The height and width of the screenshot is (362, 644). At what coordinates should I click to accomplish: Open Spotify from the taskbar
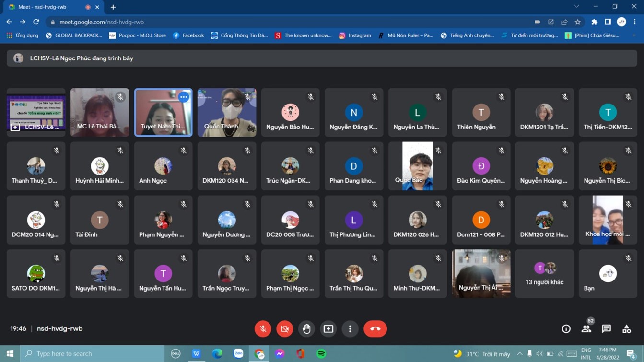click(321, 354)
